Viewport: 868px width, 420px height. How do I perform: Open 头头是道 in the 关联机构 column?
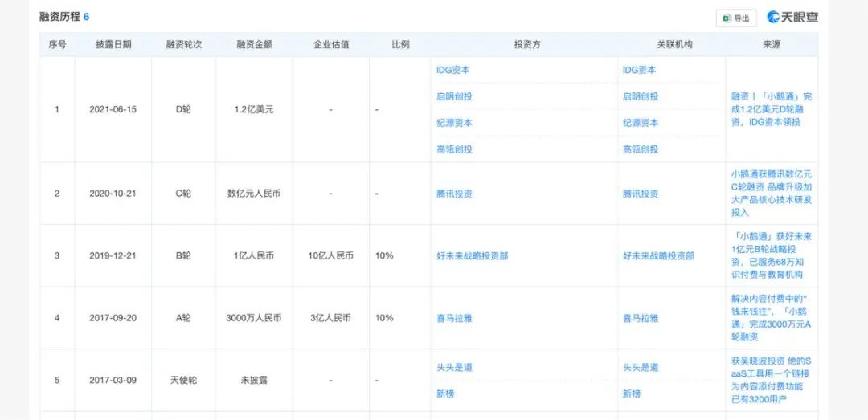[x=641, y=368]
